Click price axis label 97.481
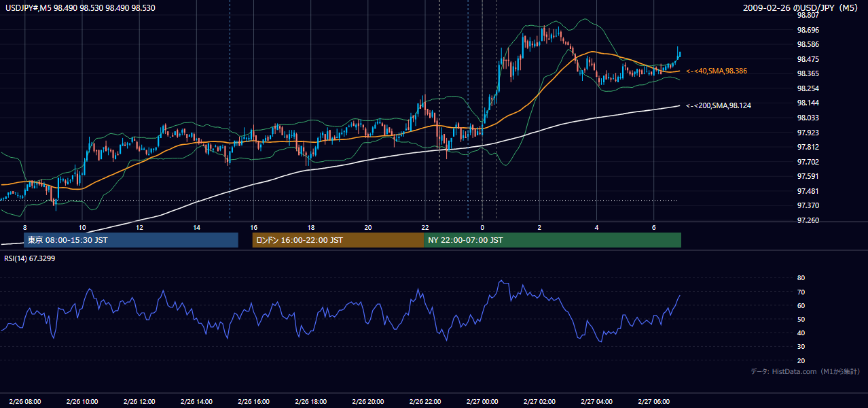This screenshot has height=408, width=868. [808, 191]
